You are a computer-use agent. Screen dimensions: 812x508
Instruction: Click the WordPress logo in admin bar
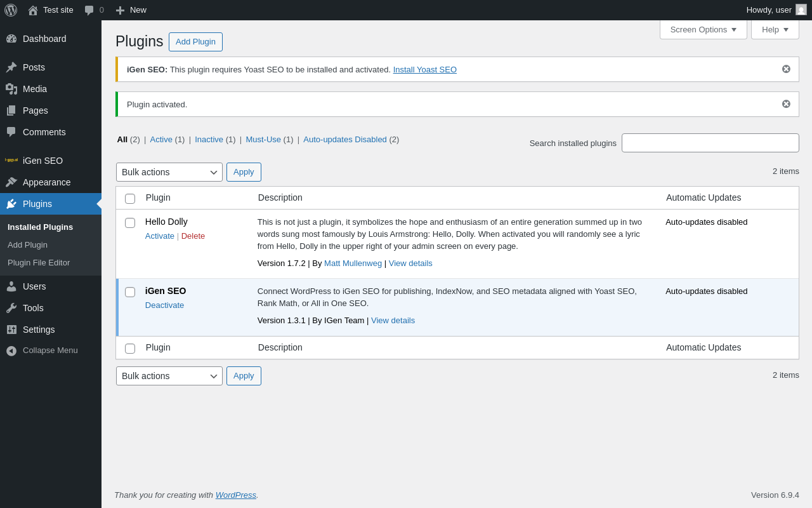[11, 10]
